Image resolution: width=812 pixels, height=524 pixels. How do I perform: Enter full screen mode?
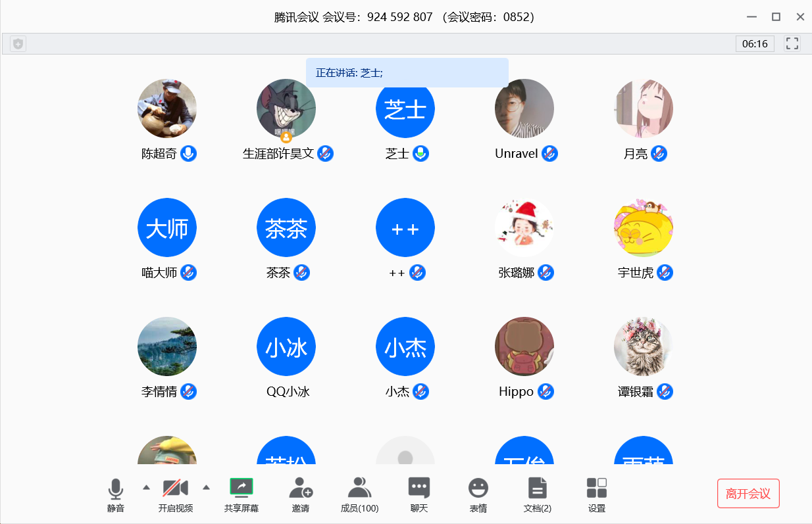pyautogui.click(x=792, y=44)
